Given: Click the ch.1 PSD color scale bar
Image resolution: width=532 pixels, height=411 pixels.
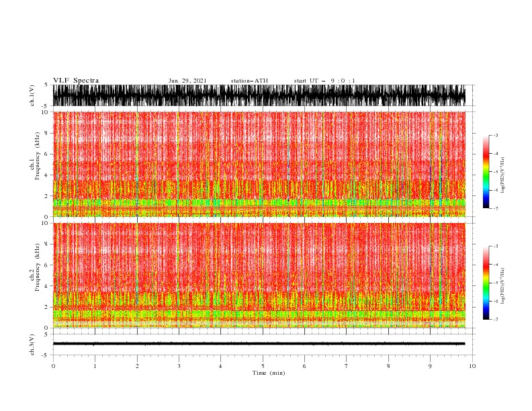Looking at the screenshot, I should [x=486, y=172].
